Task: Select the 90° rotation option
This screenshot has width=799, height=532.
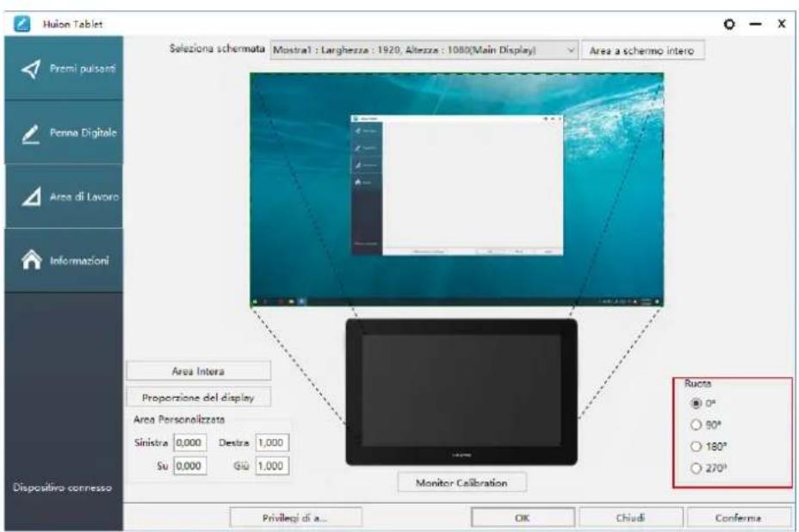Action: point(696,424)
